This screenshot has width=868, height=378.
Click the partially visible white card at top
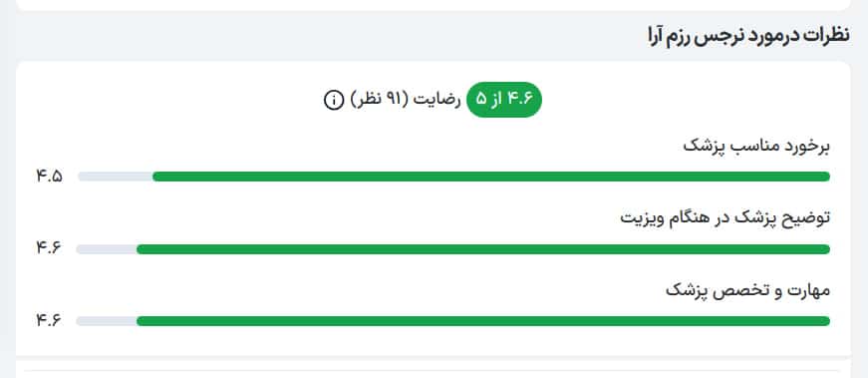click(x=434, y=4)
